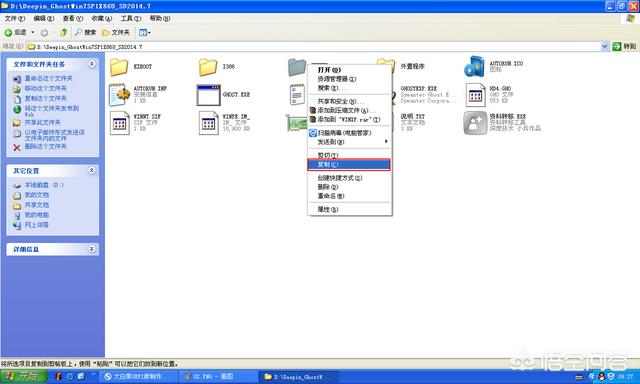The width and height of the screenshot is (640, 384).
Task: Open the Views dropdown in toolbar
Action: pos(144,32)
